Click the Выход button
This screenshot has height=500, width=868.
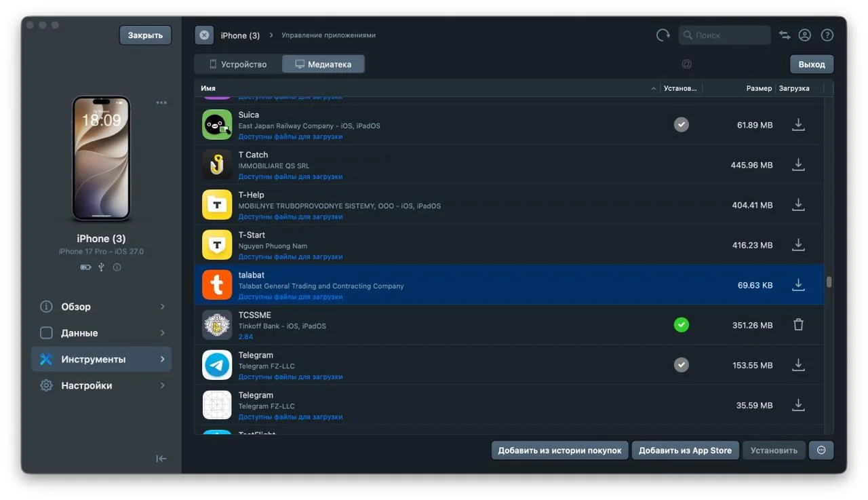coord(812,64)
